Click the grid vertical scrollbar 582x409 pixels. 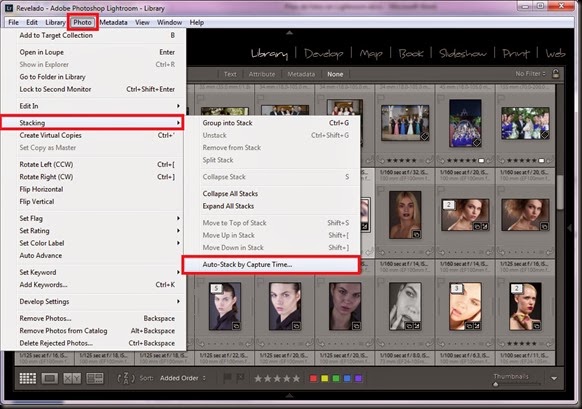click(560, 193)
